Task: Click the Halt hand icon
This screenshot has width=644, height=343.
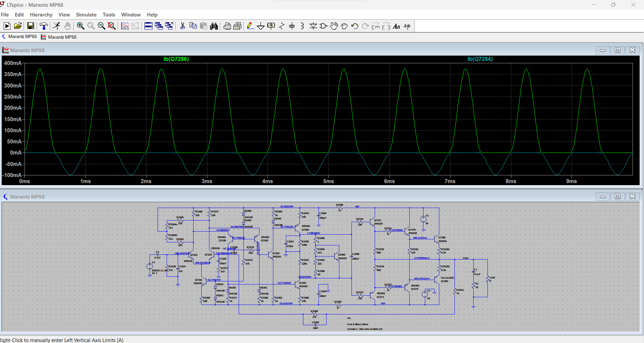Action: pos(67,26)
